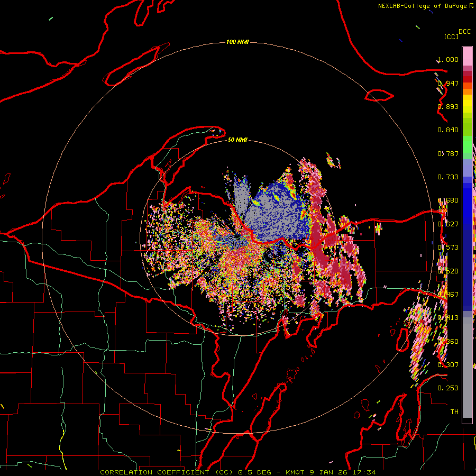Select the 0.893 scale value
Image resolution: width=476 pixels, height=476 pixels.
tap(448, 106)
